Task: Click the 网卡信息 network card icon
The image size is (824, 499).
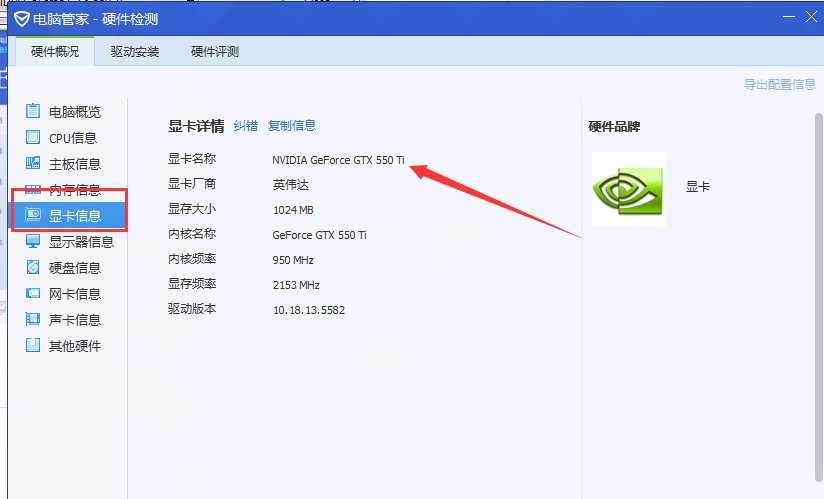Action: click(x=33, y=293)
